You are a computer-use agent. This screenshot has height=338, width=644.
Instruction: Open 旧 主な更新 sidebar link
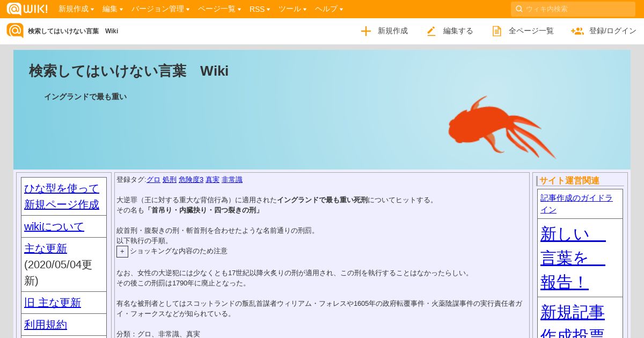(x=53, y=303)
